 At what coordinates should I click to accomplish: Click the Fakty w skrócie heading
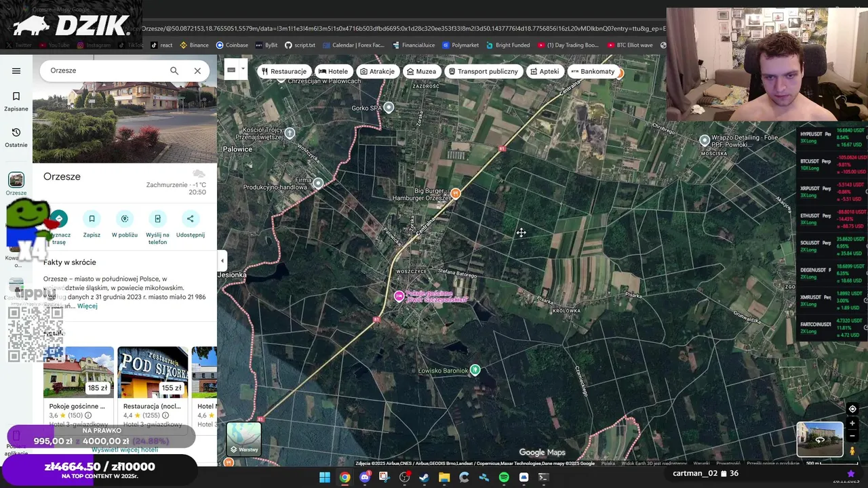70,262
